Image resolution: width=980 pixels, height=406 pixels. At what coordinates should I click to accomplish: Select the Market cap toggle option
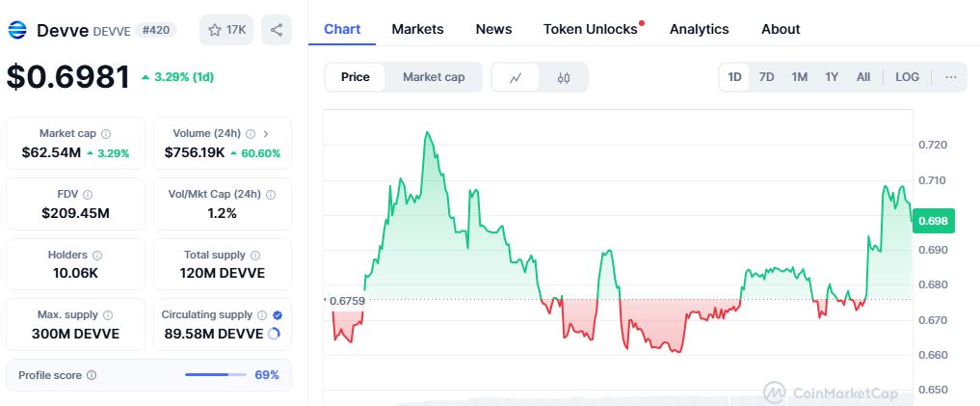pos(434,77)
